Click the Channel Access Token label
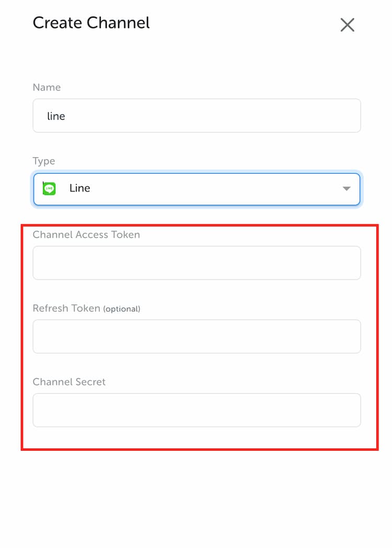This screenshot has width=392, height=548. 86,234
